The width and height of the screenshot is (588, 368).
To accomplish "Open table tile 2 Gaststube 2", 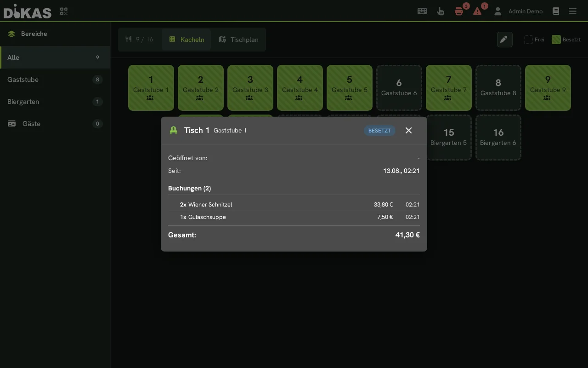I will tap(201, 88).
